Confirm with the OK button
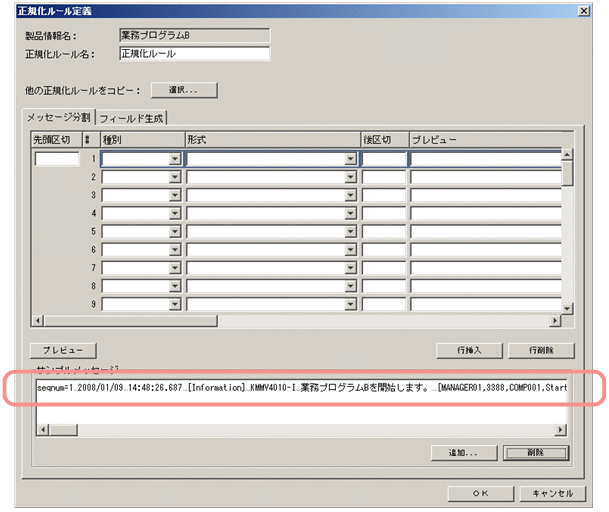Viewport: 609px width, 512px height. pyautogui.click(x=481, y=493)
